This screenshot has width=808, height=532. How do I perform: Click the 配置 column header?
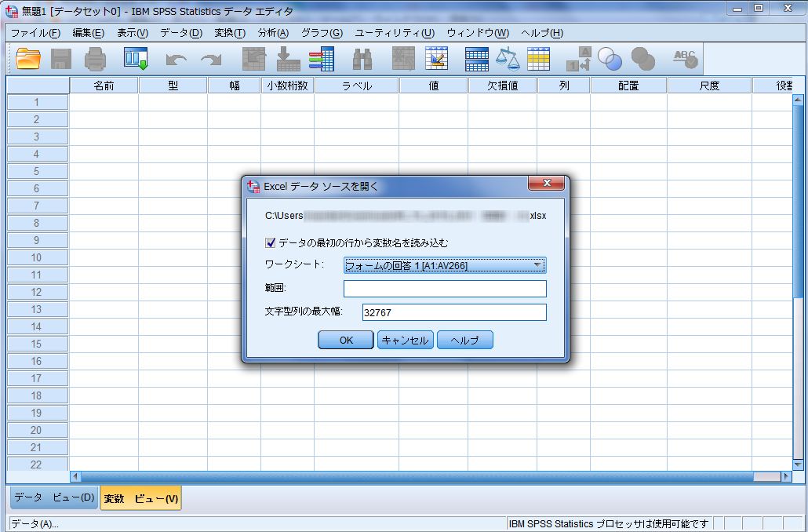pos(628,86)
